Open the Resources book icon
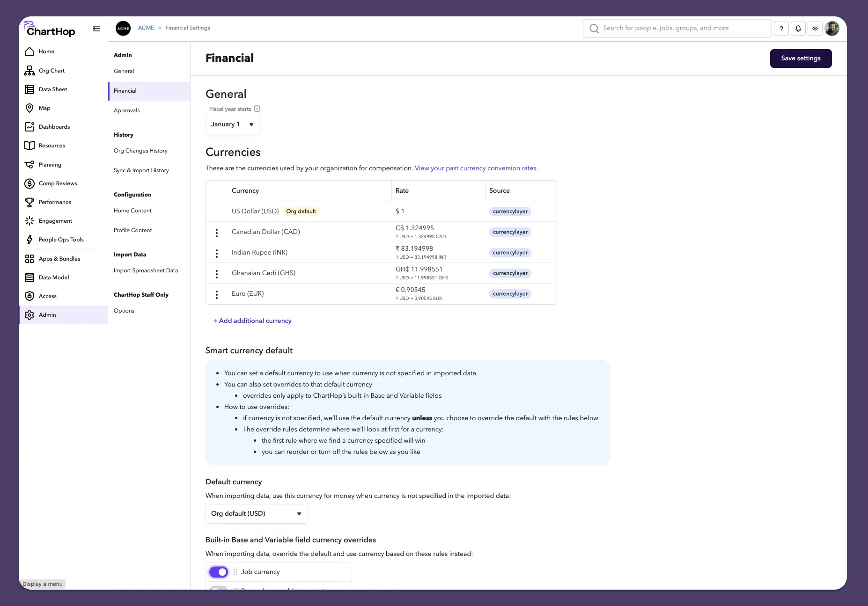 (29, 146)
